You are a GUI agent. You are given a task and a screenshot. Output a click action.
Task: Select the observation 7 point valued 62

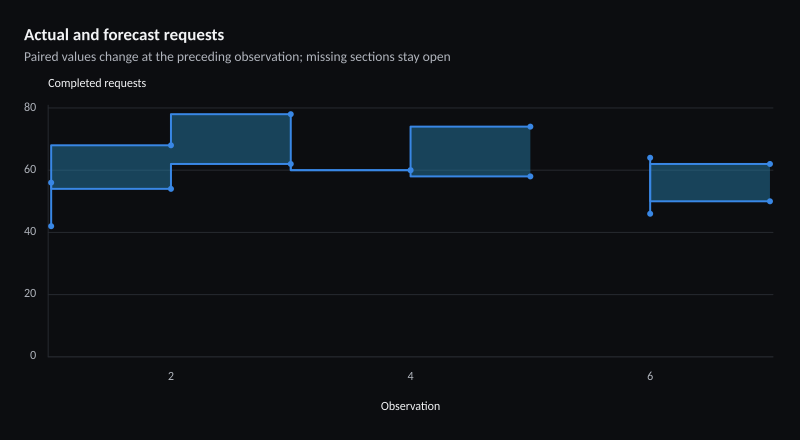pyautogui.click(x=770, y=164)
